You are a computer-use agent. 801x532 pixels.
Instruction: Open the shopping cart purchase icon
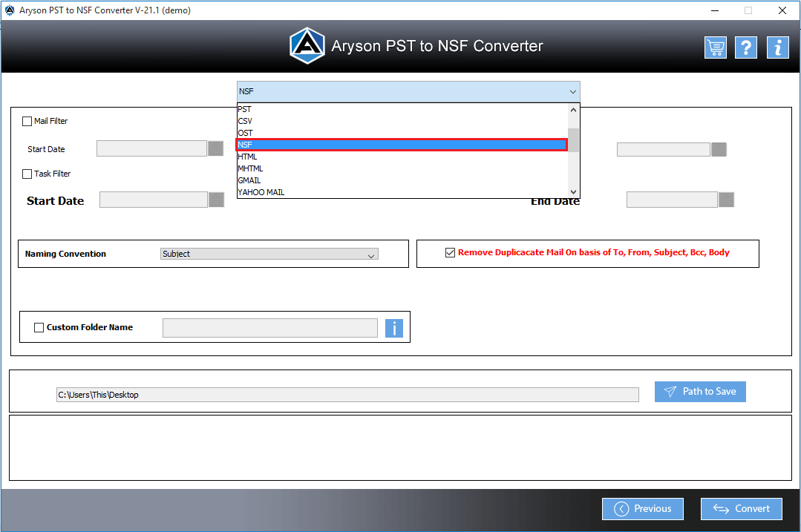tap(715, 47)
